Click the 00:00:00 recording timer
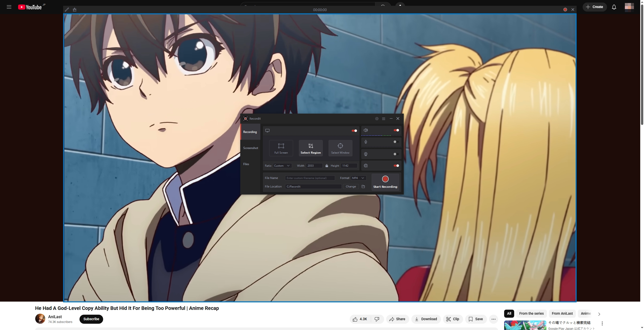This screenshot has height=330, width=644. 320,10
